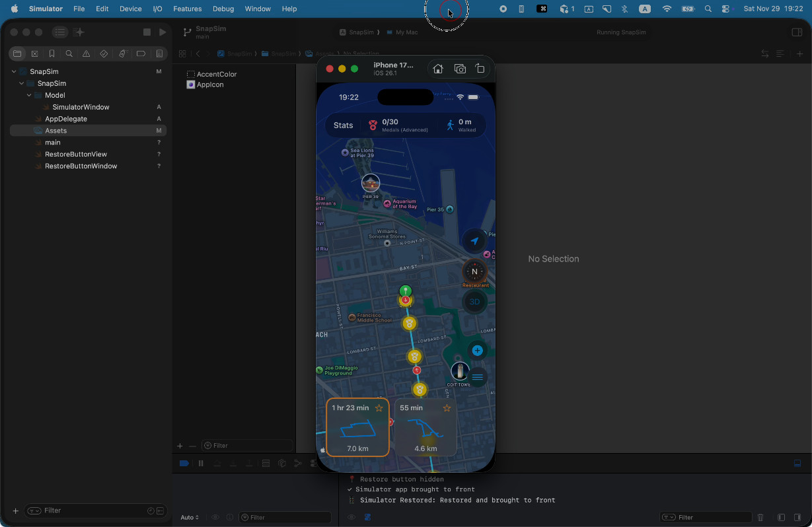812x527 pixels.
Task: Open Spotlight search in menu bar
Action: click(708, 9)
